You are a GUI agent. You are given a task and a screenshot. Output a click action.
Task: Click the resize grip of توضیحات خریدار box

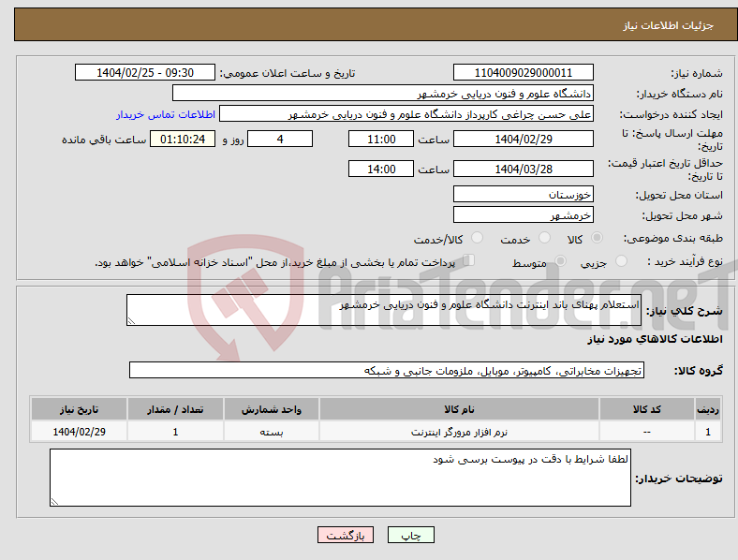(x=54, y=502)
